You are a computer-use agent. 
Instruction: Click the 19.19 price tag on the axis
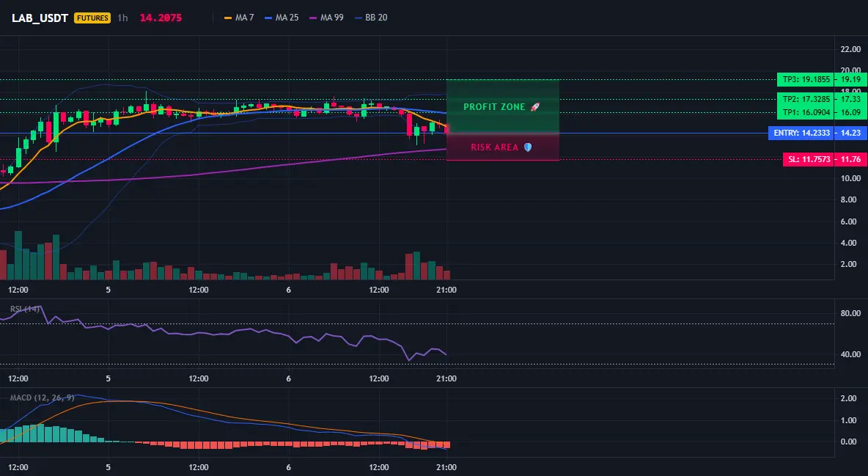click(x=851, y=79)
